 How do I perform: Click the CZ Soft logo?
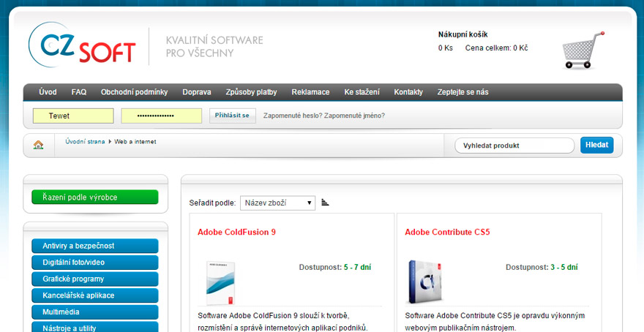pos(82,45)
